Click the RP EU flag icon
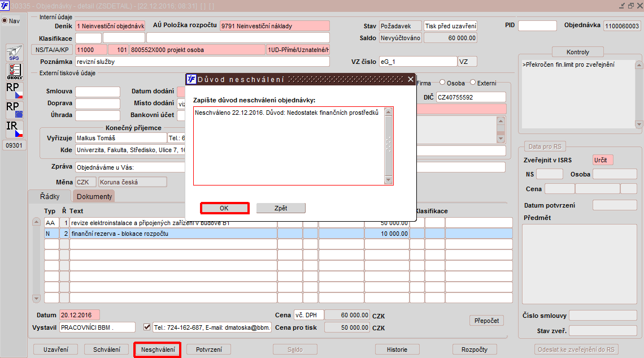This screenshot has width=644, height=358. point(14,110)
